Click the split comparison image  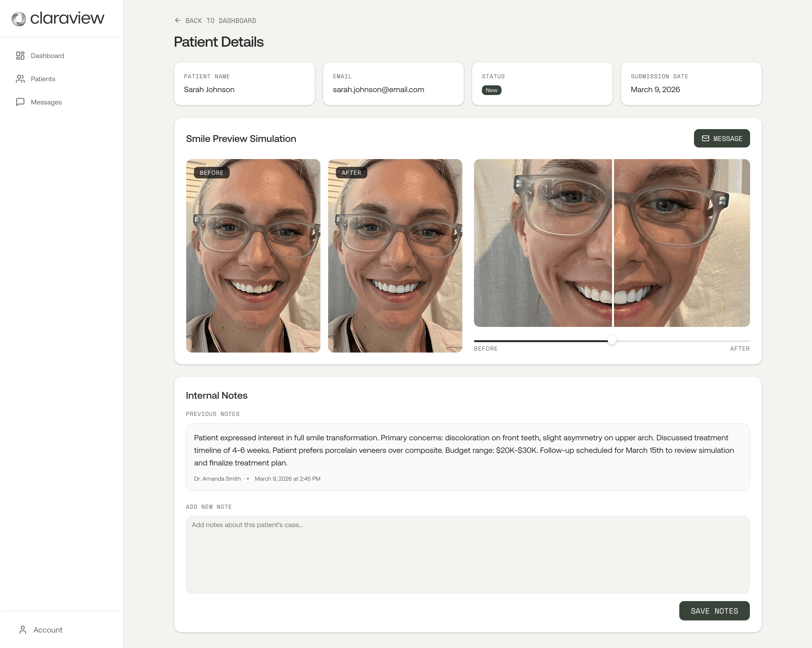coord(612,243)
